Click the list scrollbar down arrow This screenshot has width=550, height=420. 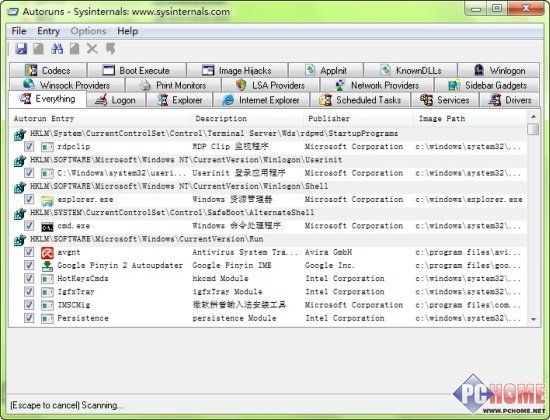pos(533,319)
